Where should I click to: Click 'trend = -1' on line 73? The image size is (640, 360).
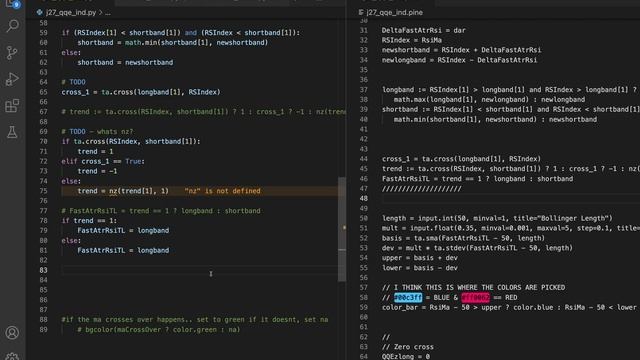point(97,171)
